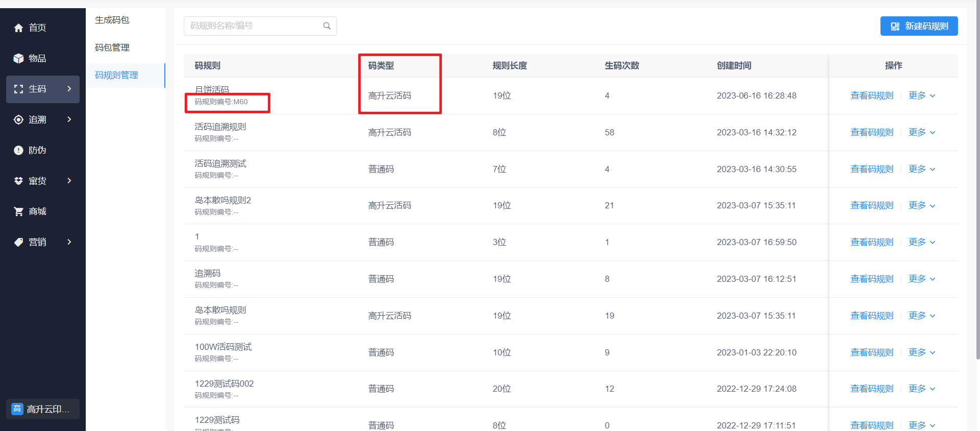This screenshot has width=980, height=431.
Task: Click 查看码规则 for rule named 1
Action: (x=872, y=242)
